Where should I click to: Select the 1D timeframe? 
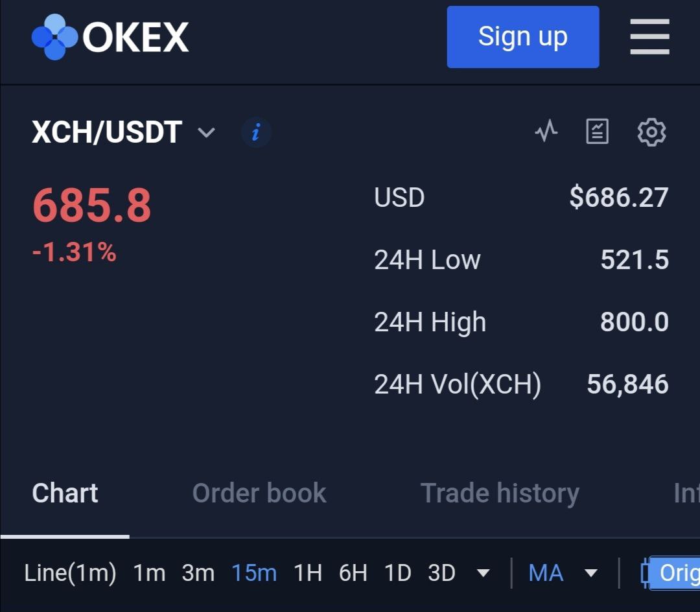pyautogui.click(x=397, y=572)
